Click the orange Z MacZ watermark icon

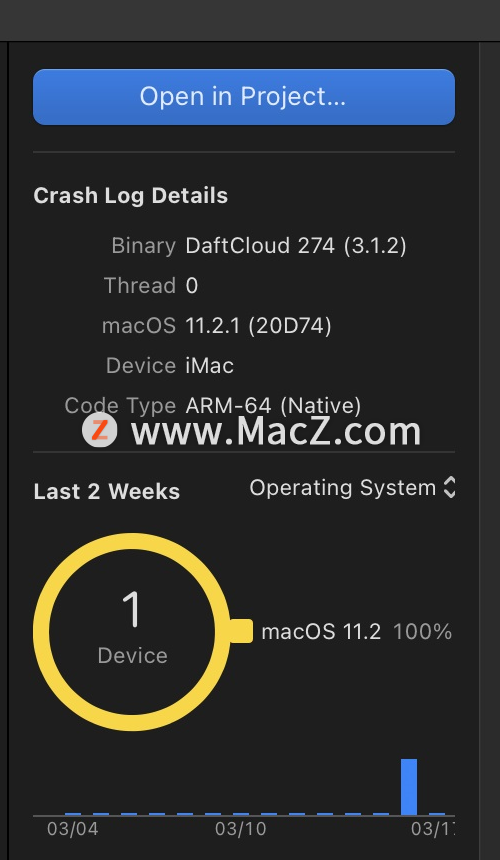(99, 431)
